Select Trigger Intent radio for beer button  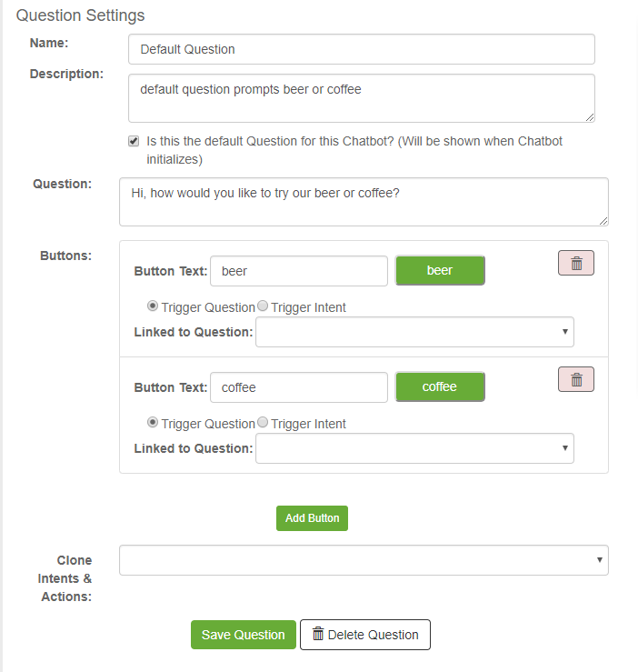pos(263,306)
